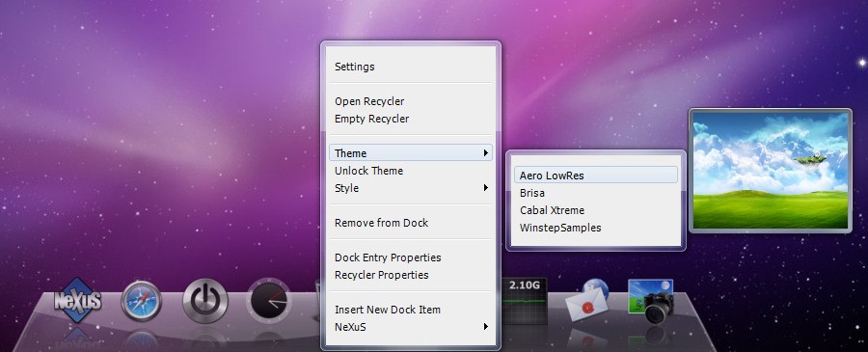868x352 pixels.
Task: Choose Insert New Dock Item
Action: pos(410,310)
